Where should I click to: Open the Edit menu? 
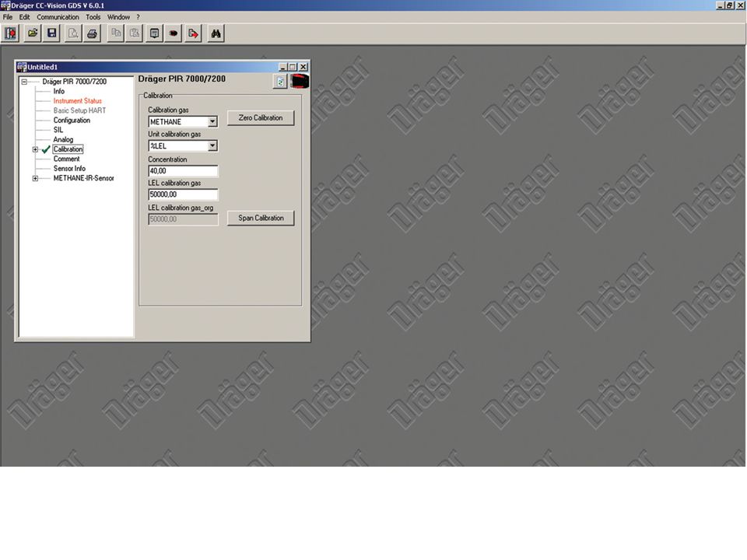coord(24,16)
